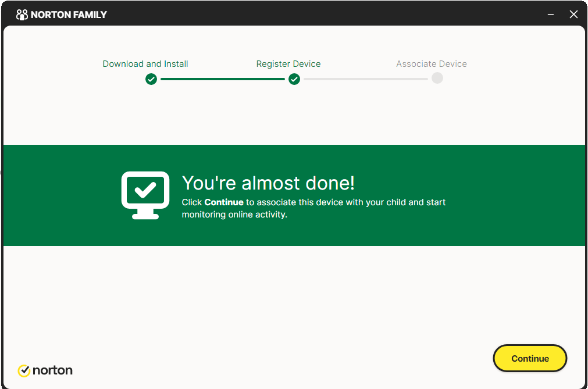Click the Norton logo at the bottom left

tap(45, 370)
